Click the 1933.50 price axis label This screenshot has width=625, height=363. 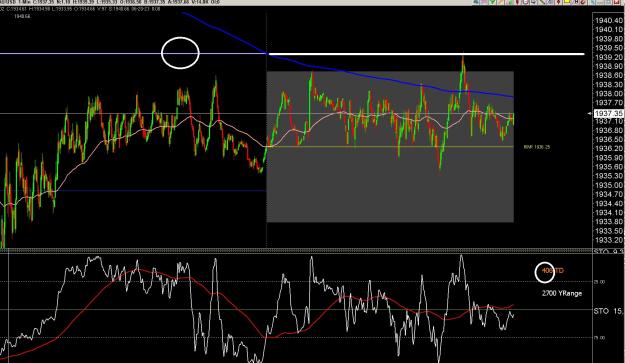click(x=609, y=231)
